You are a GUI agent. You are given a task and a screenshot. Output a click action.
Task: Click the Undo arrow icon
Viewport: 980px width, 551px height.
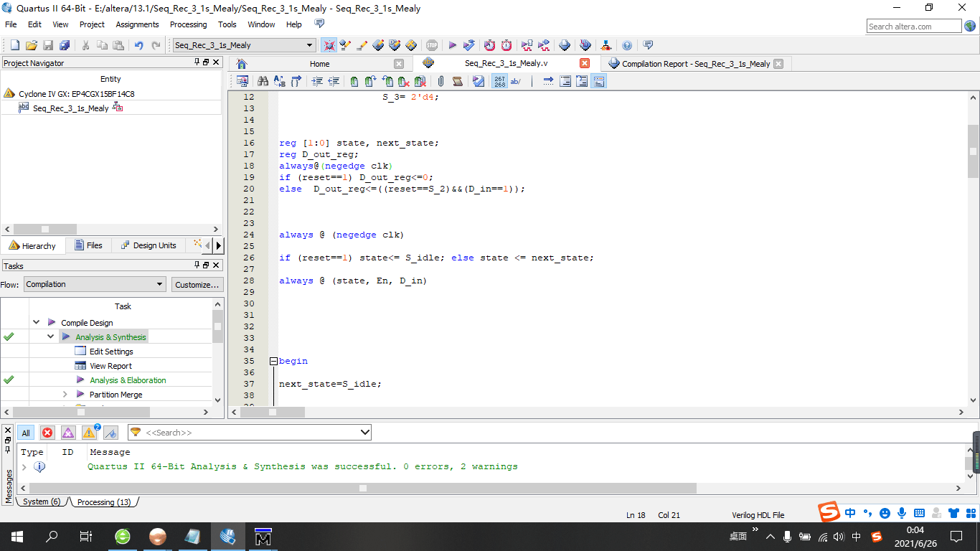click(x=139, y=45)
